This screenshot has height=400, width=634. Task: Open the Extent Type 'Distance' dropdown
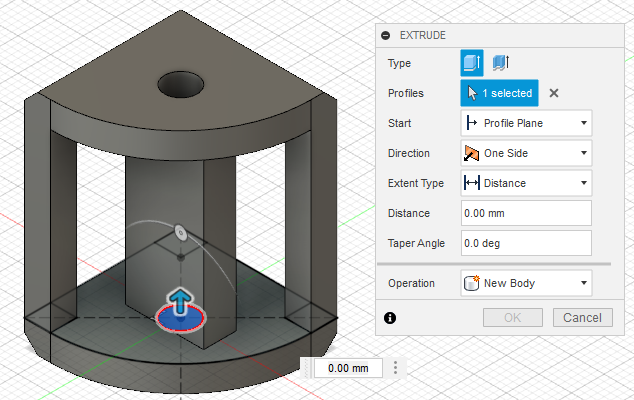pos(526,183)
